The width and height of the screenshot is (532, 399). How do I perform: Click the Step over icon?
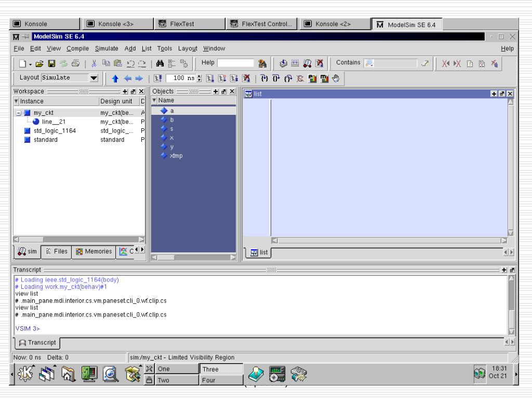pos(276,79)
